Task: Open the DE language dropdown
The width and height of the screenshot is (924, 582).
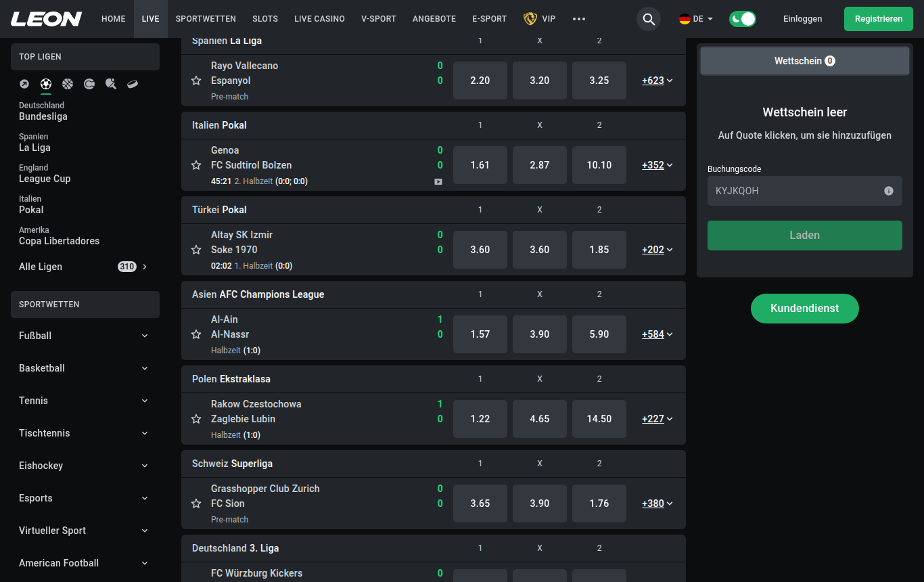Action: click(x=696, y=19)
